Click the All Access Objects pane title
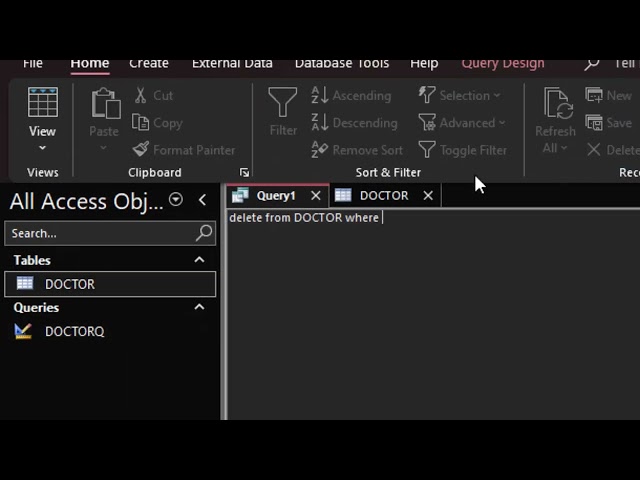 (x=86, y=202)
